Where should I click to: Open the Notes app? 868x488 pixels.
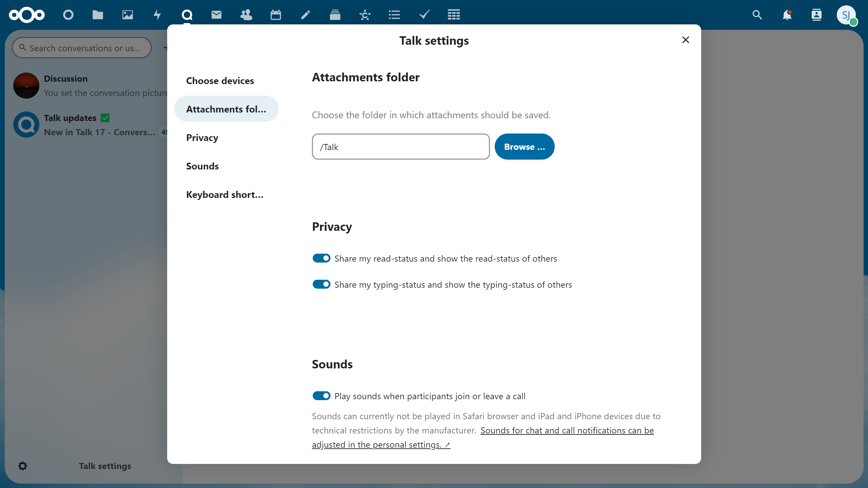[305, 15]
